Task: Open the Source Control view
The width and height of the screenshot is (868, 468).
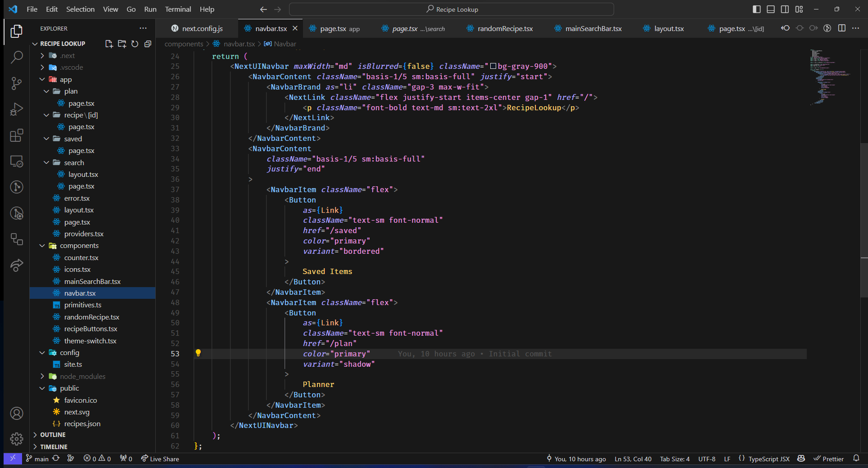Action: point(17,83)
